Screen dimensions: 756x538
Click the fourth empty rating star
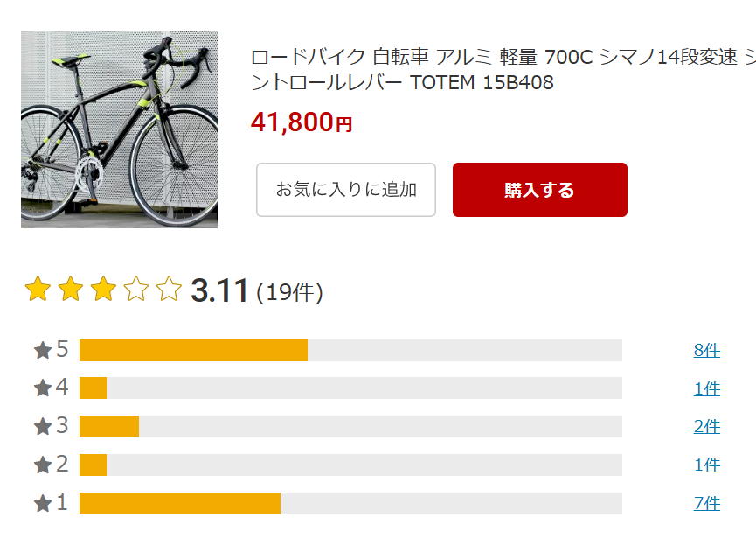click(x=136, y=289)
